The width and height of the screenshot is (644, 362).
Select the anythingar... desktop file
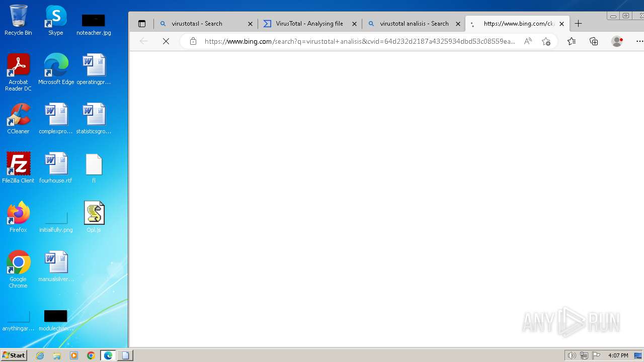18,321
